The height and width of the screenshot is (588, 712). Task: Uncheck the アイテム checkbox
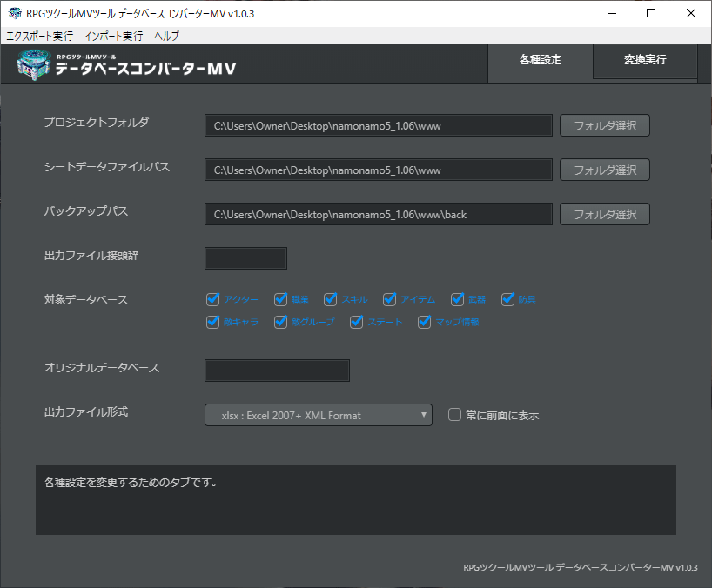point(390,299)
